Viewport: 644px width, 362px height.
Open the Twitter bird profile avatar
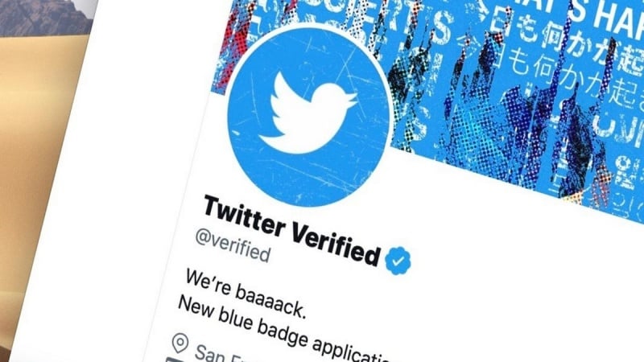[308, 116]
